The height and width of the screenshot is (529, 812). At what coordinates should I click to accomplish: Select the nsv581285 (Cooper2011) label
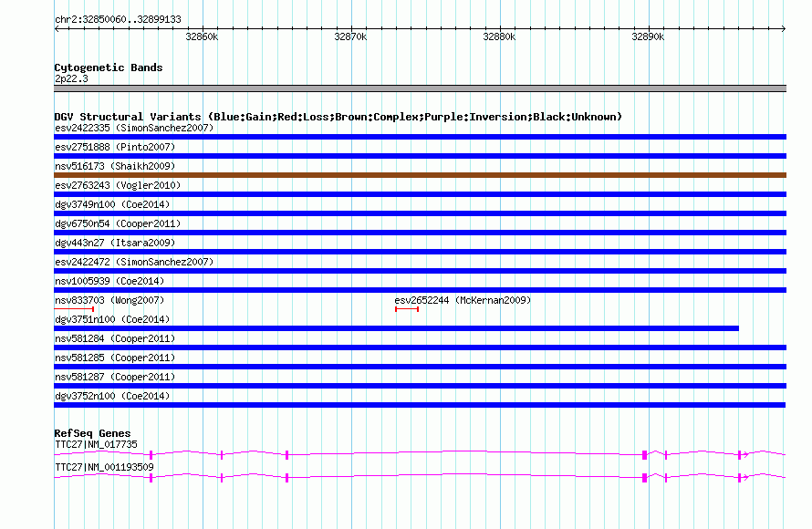[115, 358]
